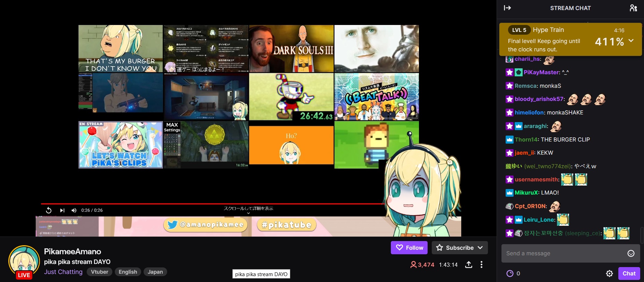
Task: Open the Beat Talk video thumbnail
Action: tap(377, 97)
